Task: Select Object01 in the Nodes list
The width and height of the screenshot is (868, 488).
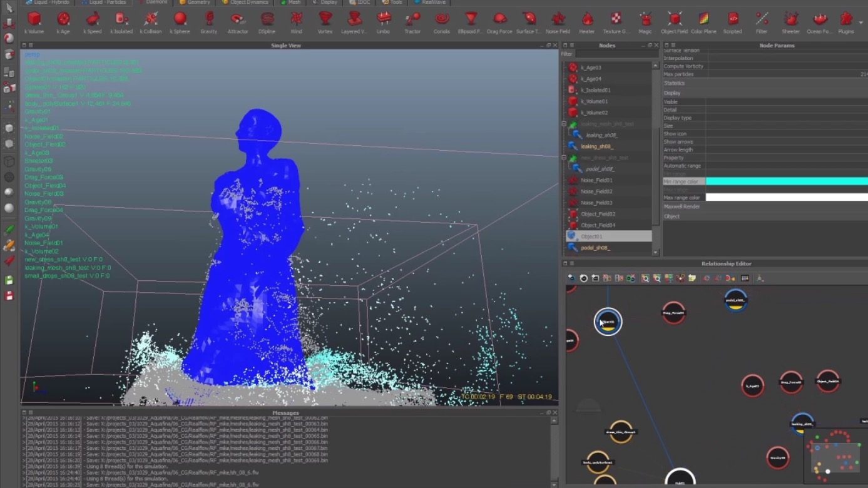Action: click(608, 236)
